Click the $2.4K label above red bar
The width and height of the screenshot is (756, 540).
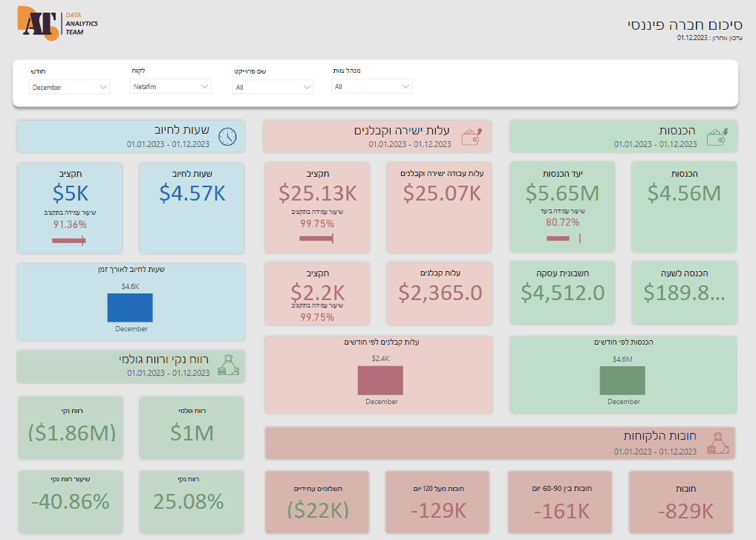point(380,359)
